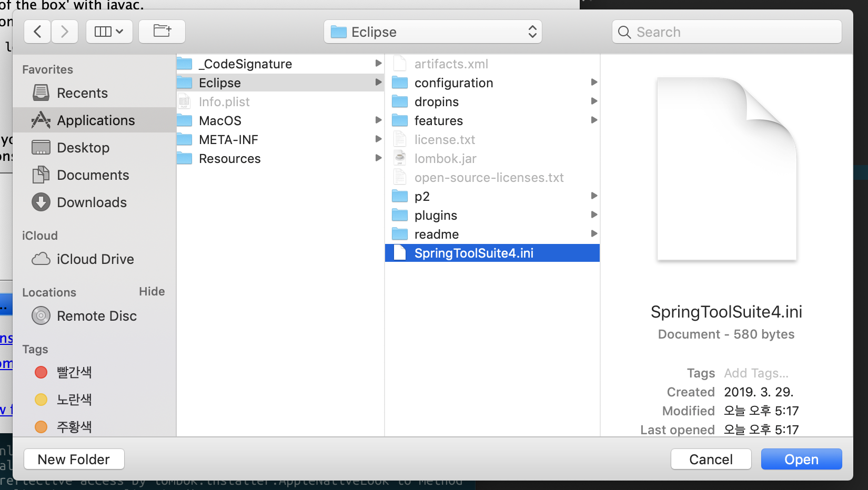868x490 pixels.
Task: Click the Documents sidebar icon
Action: [41, 175]
